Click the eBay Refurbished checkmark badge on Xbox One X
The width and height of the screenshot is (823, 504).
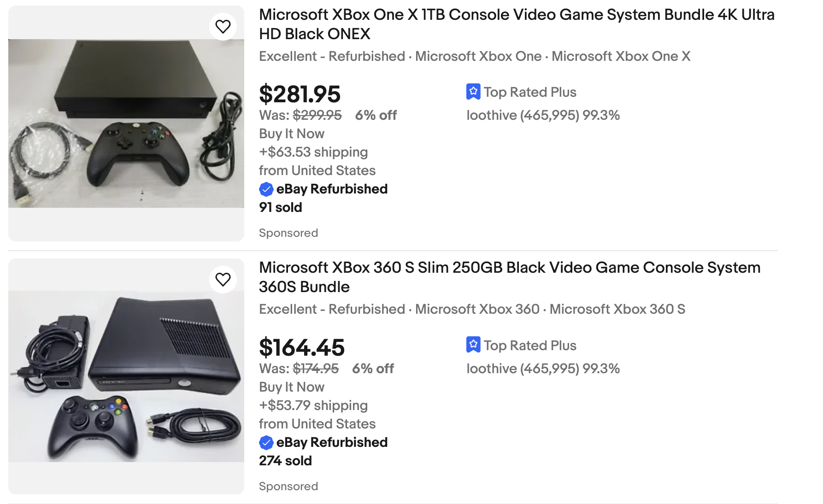click(265, 189)
